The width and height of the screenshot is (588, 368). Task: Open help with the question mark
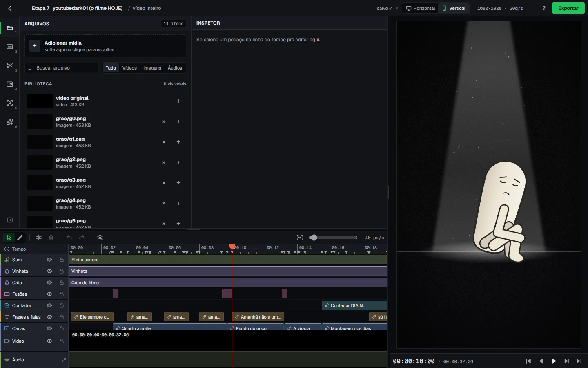tap(544, 8)
